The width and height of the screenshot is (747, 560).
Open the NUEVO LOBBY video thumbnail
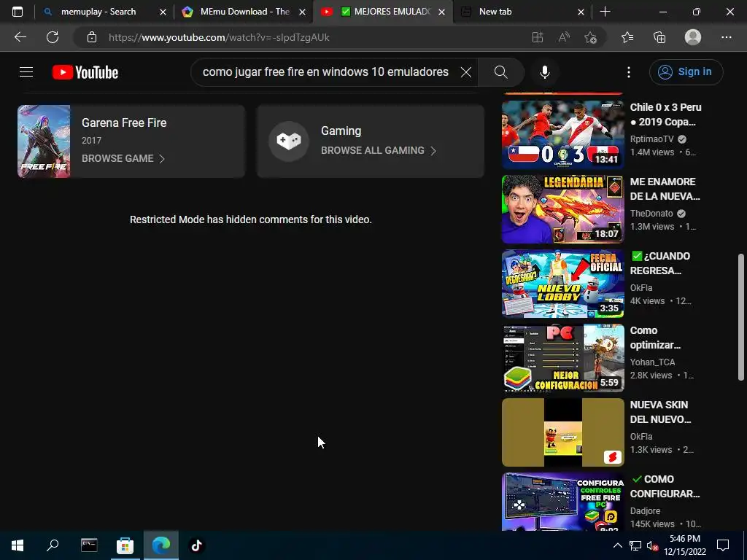(562, 284)
